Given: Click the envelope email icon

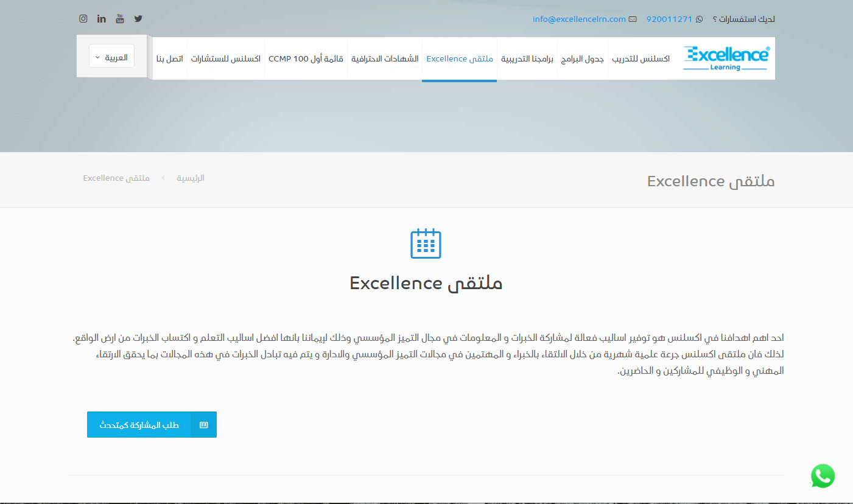Looking at the screenshot, I should coord(633,19).
